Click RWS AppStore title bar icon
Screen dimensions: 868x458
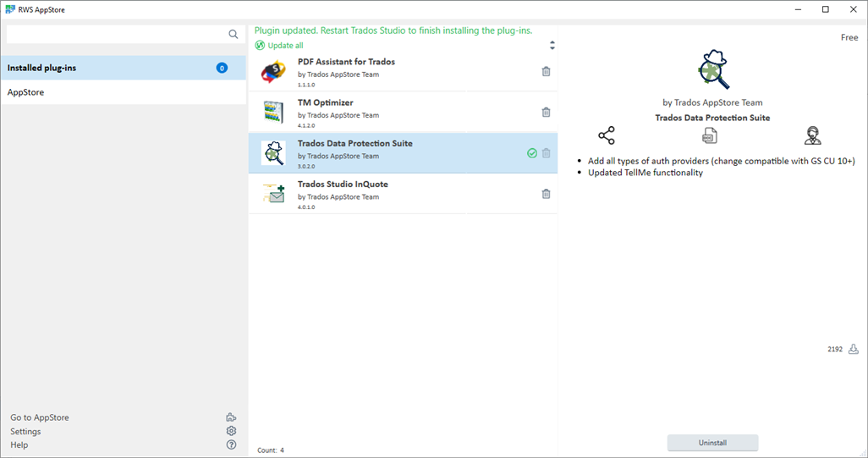(10, 9)
